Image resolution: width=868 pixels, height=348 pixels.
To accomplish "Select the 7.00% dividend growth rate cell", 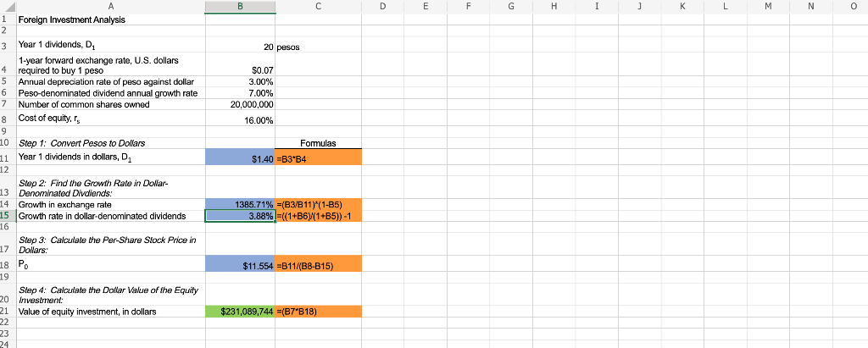I will 240,93.
